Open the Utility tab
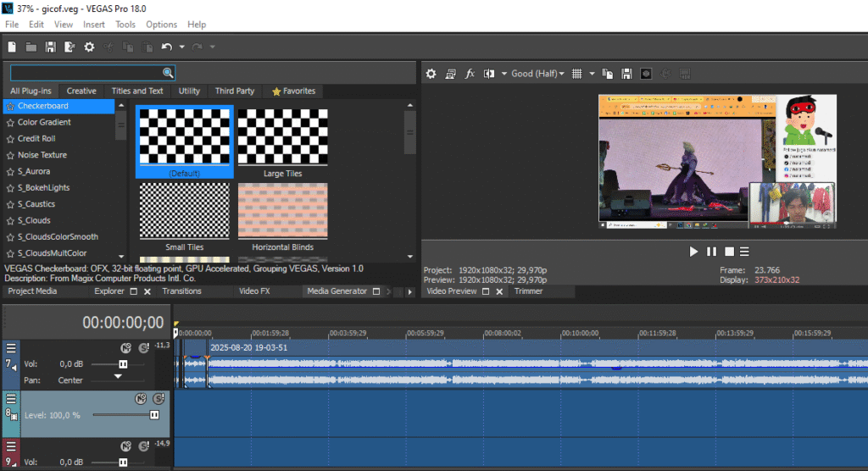Viewport: 868px width, 471px height. [x=189, y=91]
